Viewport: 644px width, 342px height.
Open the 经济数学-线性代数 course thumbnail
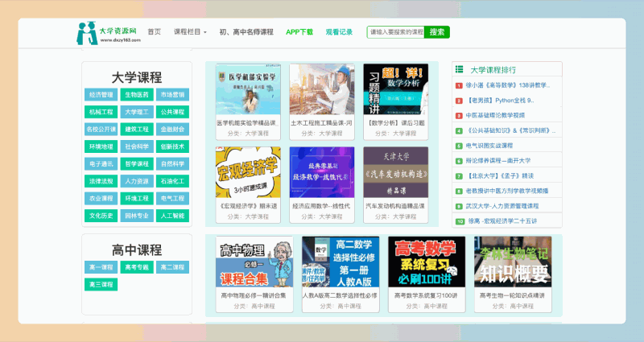(322, 172)
